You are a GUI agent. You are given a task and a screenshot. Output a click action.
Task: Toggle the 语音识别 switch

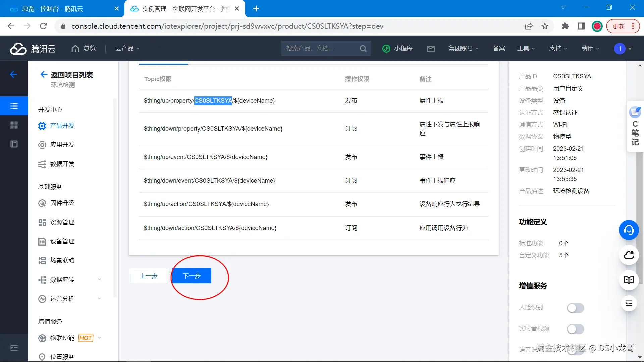575,350
